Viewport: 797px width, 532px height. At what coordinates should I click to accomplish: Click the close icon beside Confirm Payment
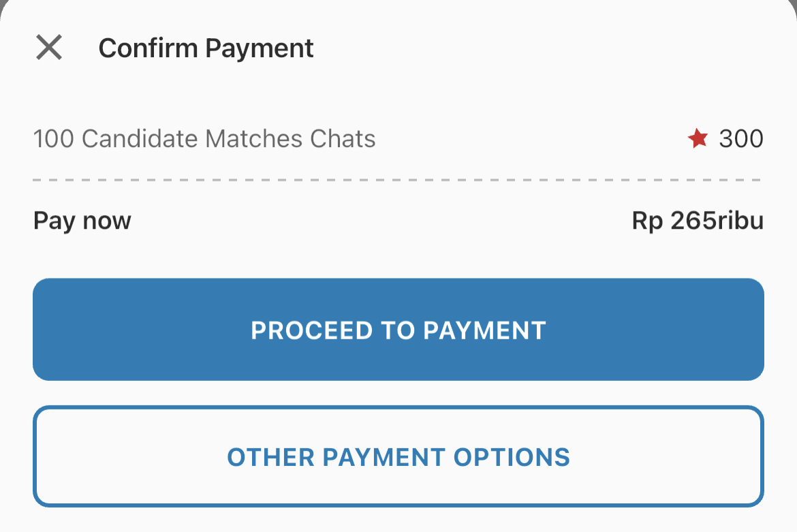[48, 48]
